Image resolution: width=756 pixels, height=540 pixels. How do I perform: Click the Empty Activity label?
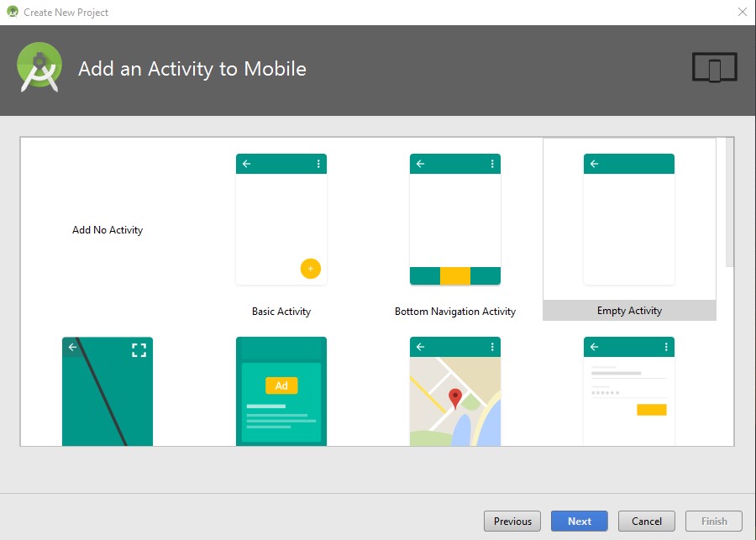[629, 311]
